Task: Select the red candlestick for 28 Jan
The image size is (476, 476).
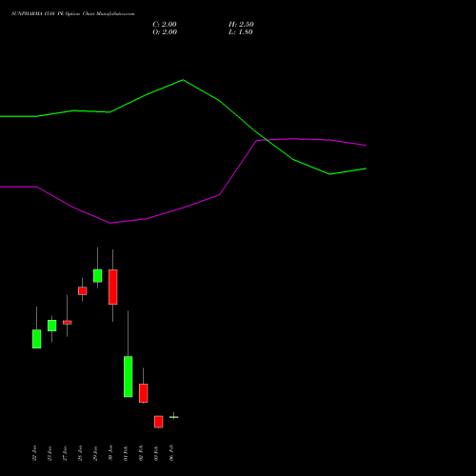Action: (83, 291)
